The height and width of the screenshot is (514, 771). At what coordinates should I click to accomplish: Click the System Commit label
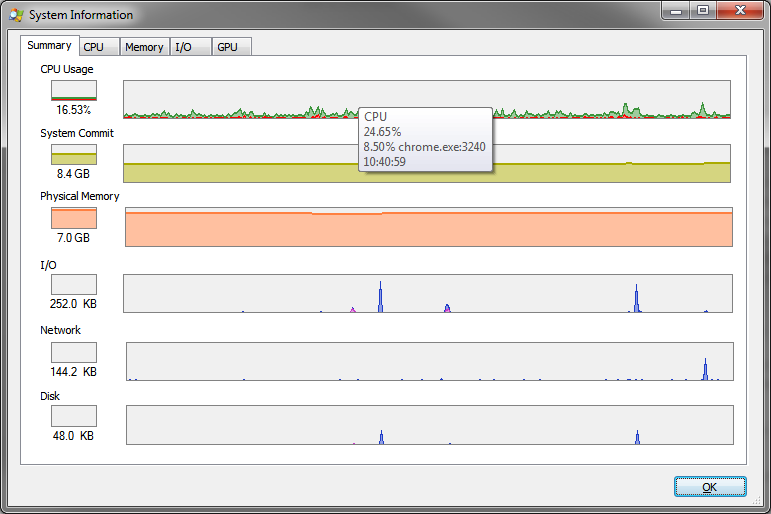[x=77, y=133]
